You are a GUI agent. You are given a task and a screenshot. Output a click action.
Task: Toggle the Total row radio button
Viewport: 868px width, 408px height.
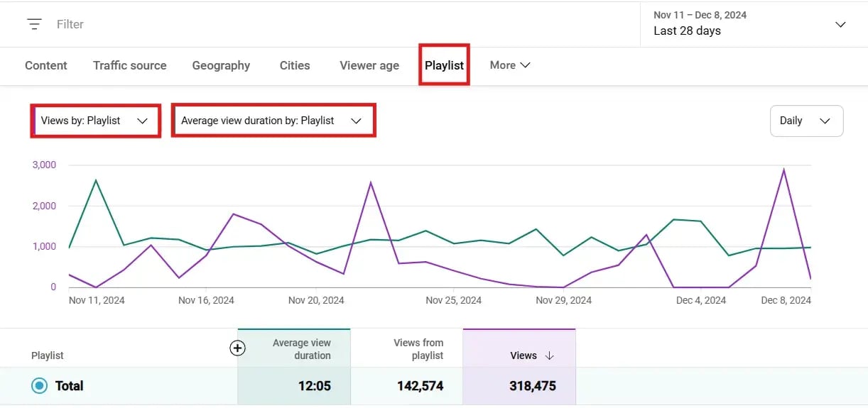point(40,386)
